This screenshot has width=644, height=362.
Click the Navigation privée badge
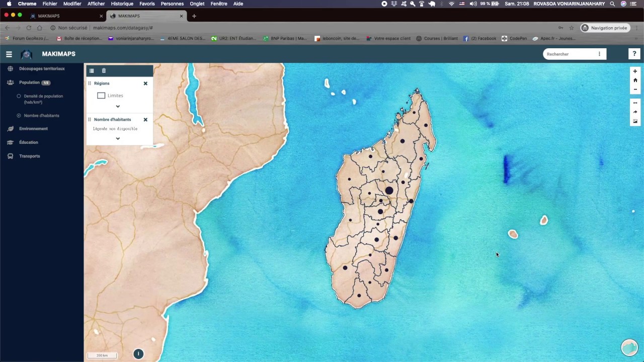pos(605,28)
